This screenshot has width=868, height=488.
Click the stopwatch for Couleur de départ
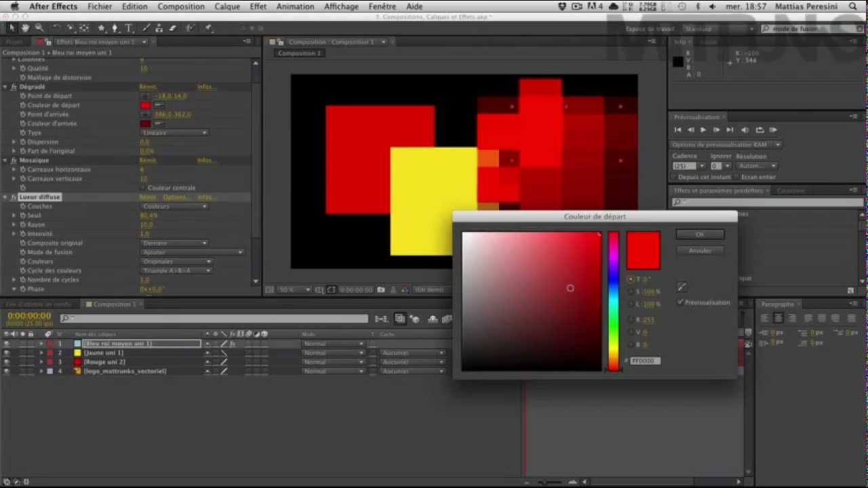[x=22, y=105]
